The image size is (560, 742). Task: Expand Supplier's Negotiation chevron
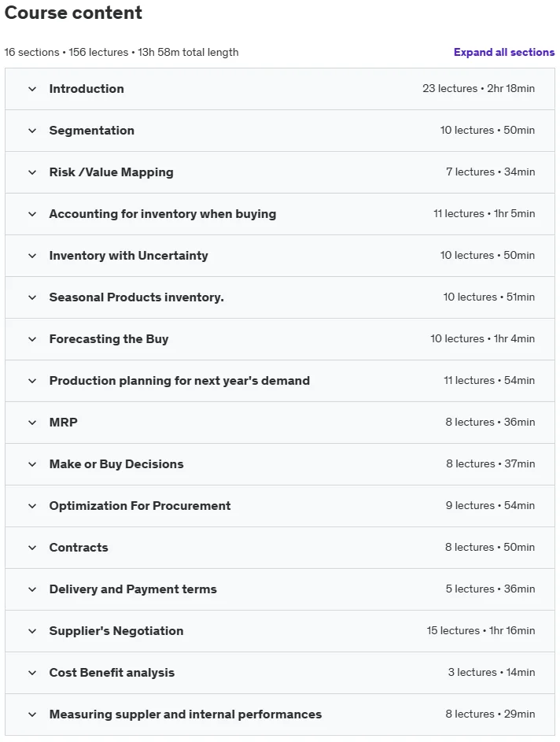[x=32, y=631]
